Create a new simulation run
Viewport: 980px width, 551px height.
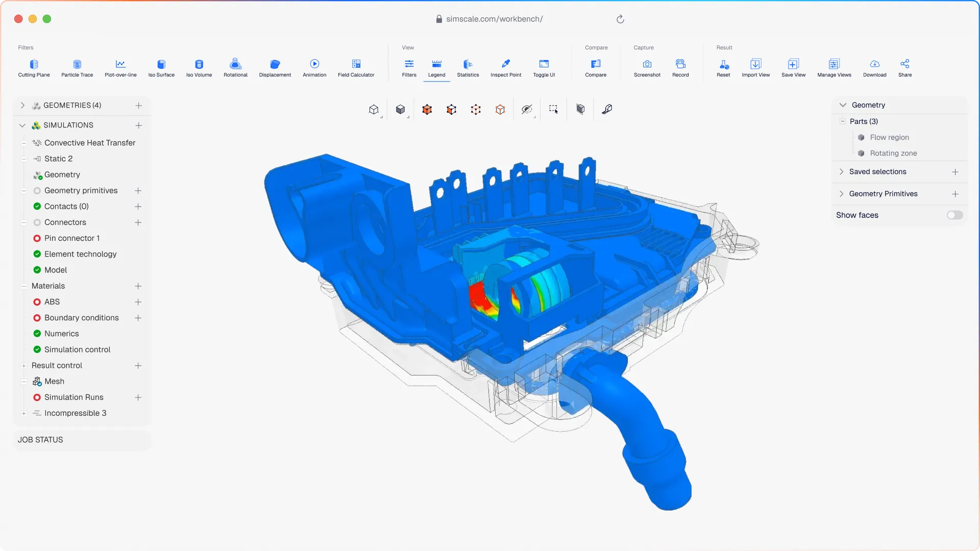[x=138, y=397]
